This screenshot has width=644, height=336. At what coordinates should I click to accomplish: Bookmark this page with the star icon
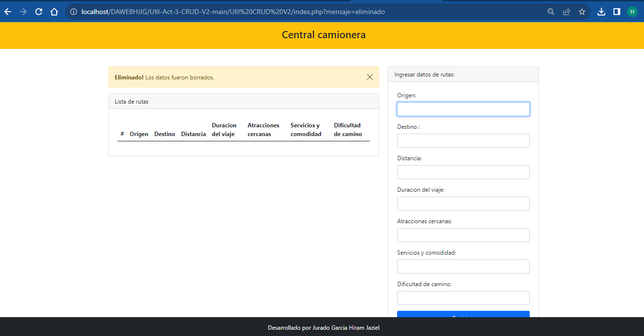pos(582,12)
